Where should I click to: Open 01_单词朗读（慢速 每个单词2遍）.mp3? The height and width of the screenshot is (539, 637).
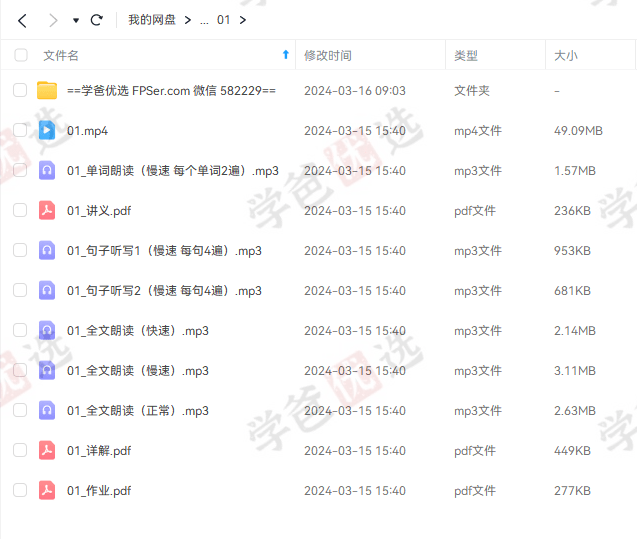[x=173, y=171]
